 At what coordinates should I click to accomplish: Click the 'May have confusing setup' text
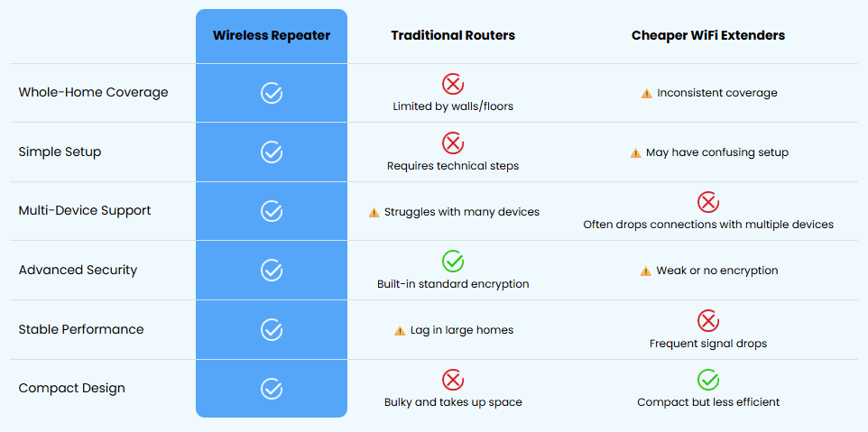tap(717, 152)
